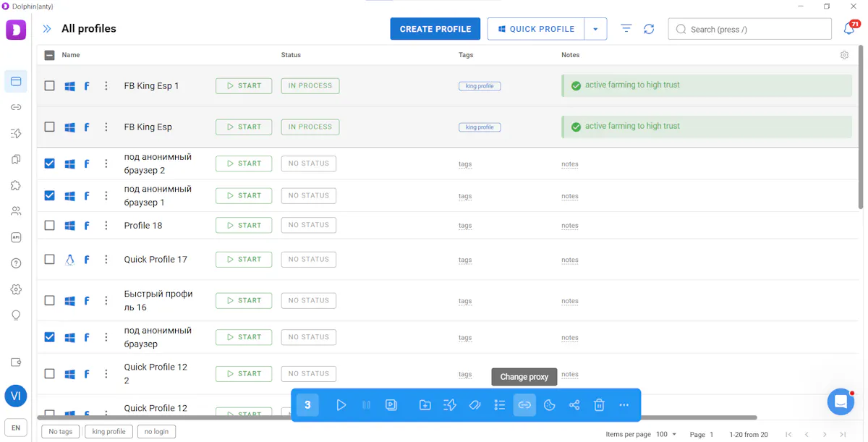This screenshot has width=868, height=442.
Task: Open the API icon in the sidebar
Action: (x=16, y=237)
